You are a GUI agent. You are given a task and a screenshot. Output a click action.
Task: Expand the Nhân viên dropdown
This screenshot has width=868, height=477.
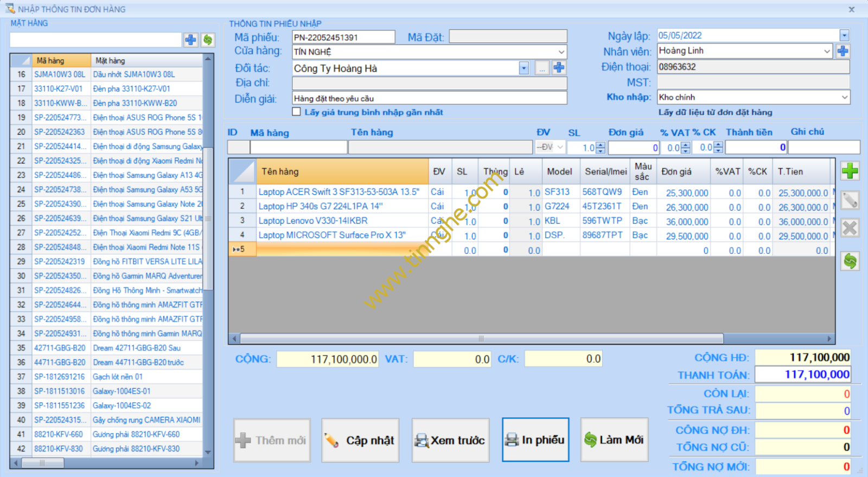tap(827, 51)
